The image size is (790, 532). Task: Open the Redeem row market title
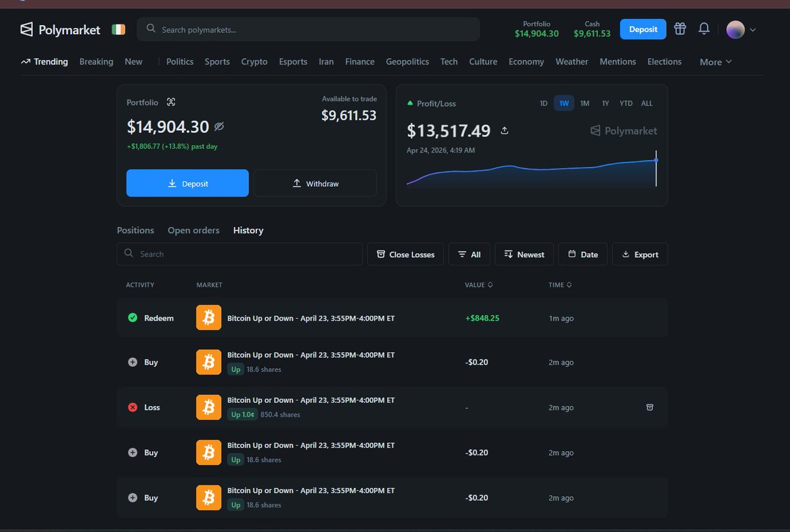pos(311,318)
